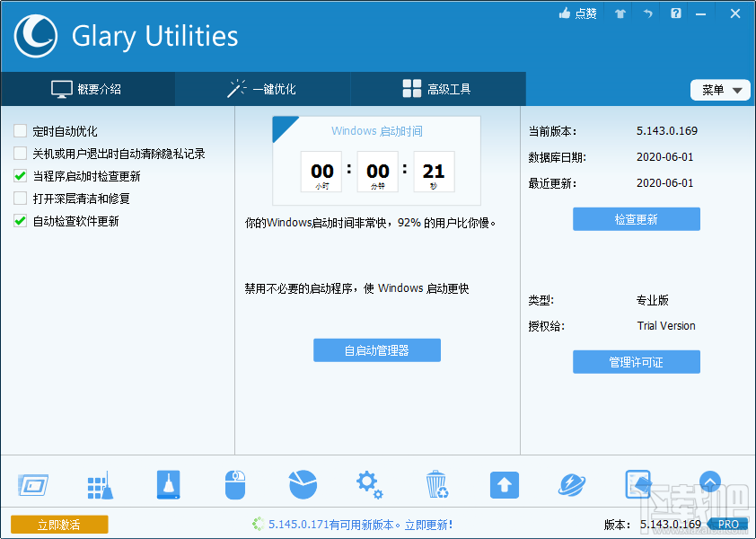756x539 pixels.
Task: Collapse the bottom toolbar with the chevron button
Action: click(709, 482)
